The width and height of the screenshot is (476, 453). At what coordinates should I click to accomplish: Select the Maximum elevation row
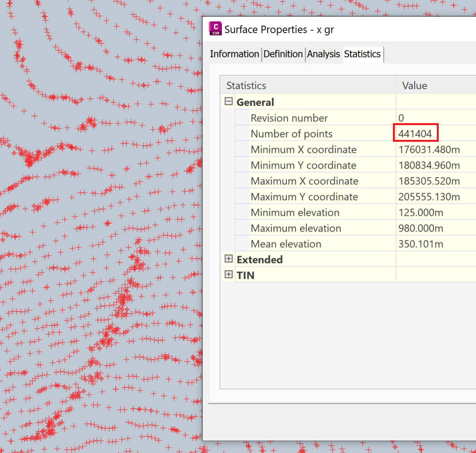pyautogui.click(x=296, y=228)
